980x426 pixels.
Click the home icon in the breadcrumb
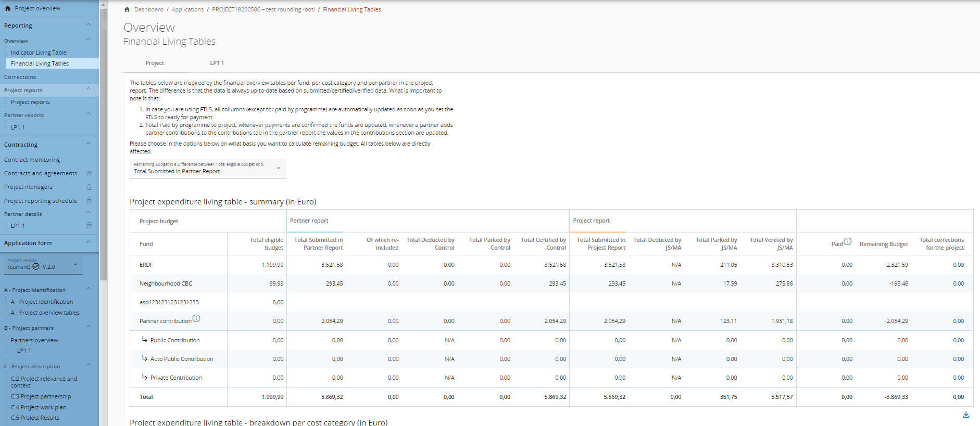click(x=127, y=9)
